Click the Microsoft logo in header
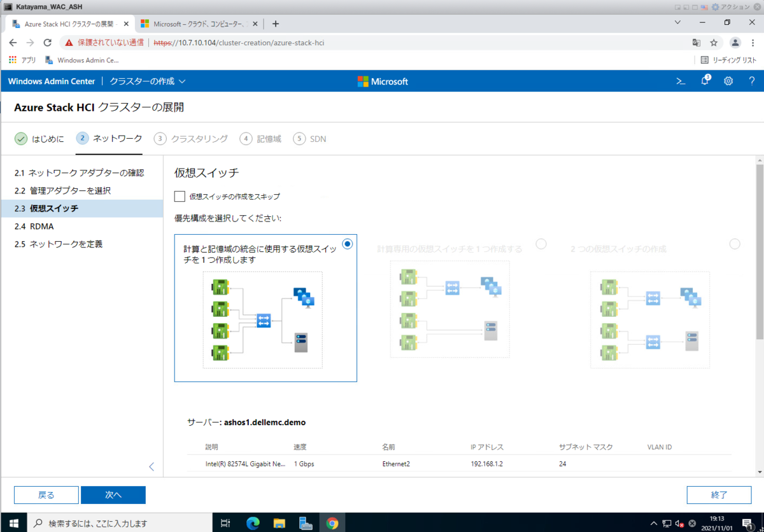Screen dimensions: 764x532 click(383, 81)
